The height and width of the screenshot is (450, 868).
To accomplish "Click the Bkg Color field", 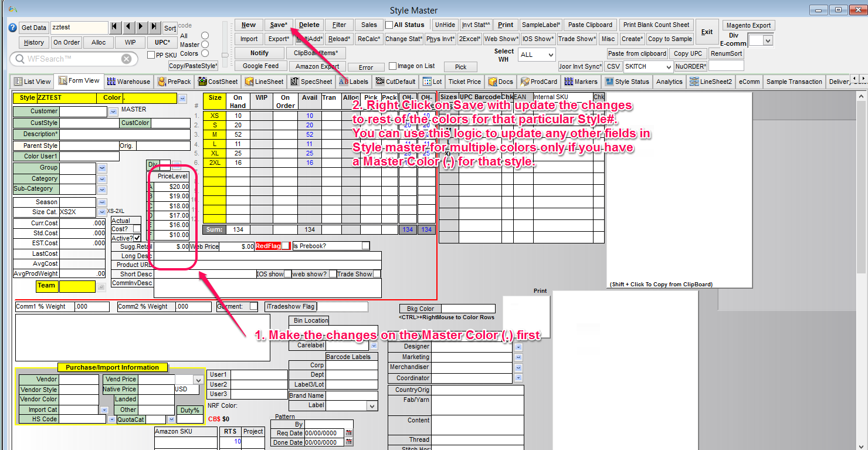I will point(467,309).
